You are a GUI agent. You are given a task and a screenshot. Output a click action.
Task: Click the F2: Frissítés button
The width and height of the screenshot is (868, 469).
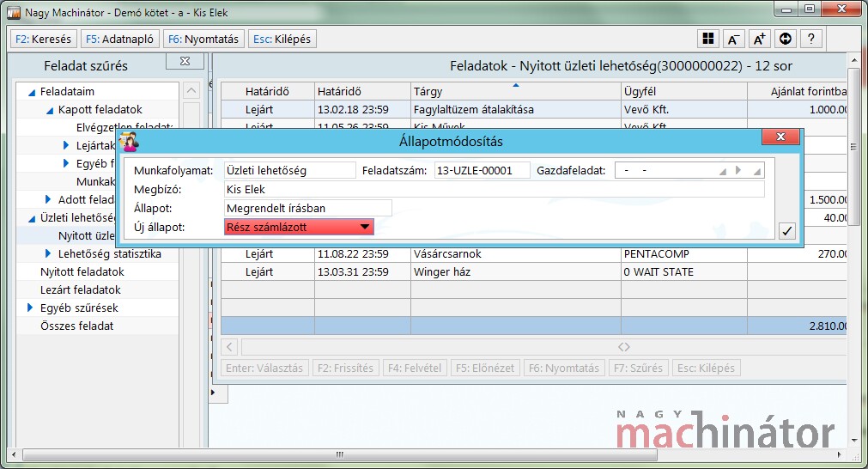coord(345,368)
